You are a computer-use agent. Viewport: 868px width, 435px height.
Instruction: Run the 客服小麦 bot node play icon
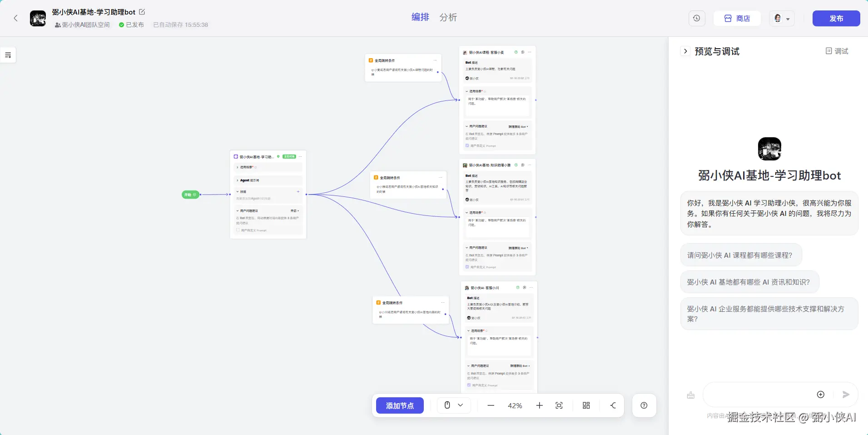pyautogui.click(x=523, y=52)
